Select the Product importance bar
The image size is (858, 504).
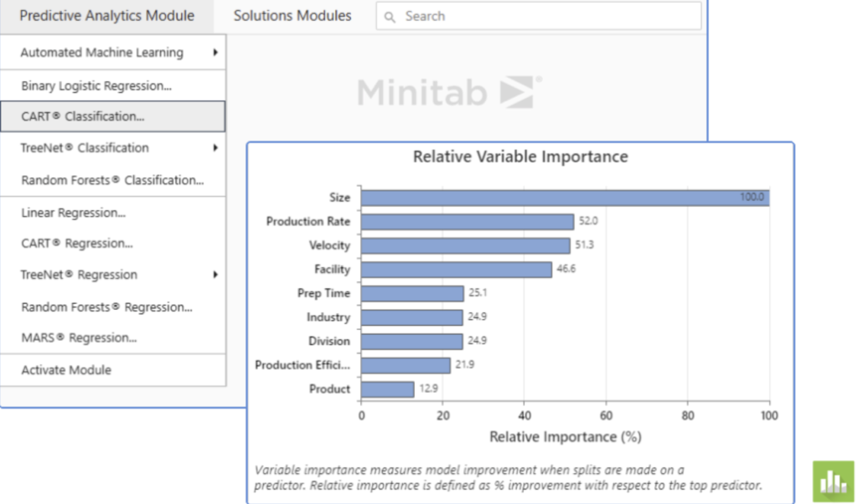[387, 390]
